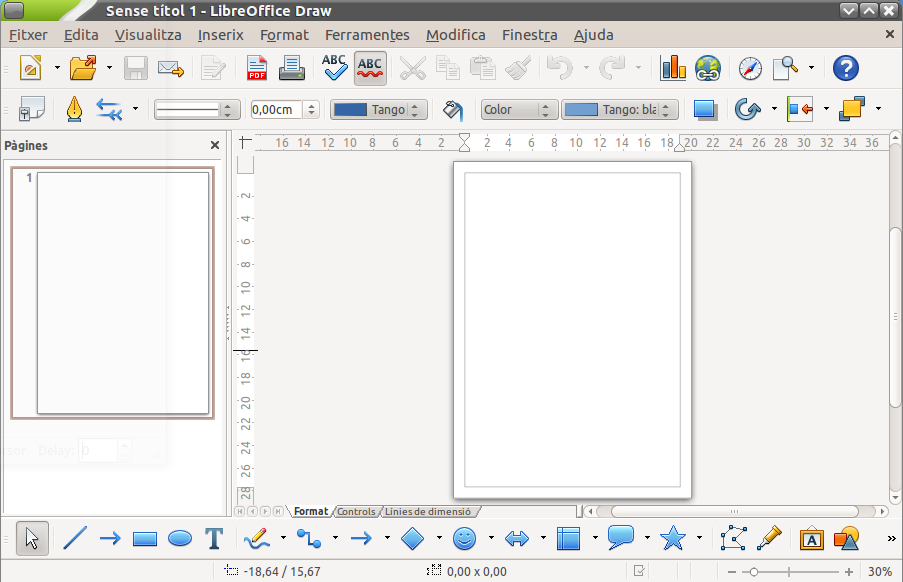Click the Clone formatting paintbrush icon
This screenshot has height=582, width=903.
pyautogui.click(x=518, y=68)
